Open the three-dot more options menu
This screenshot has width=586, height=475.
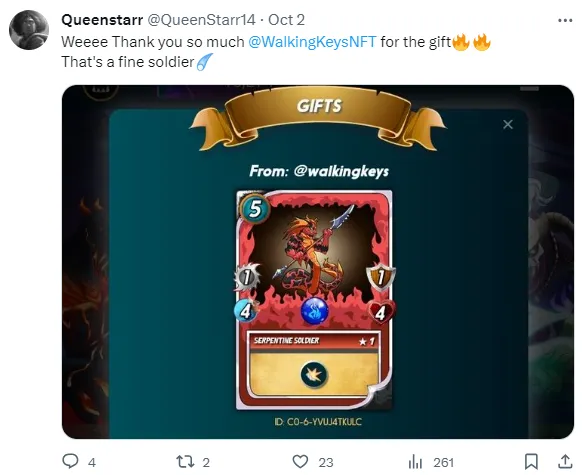[565, 21]
